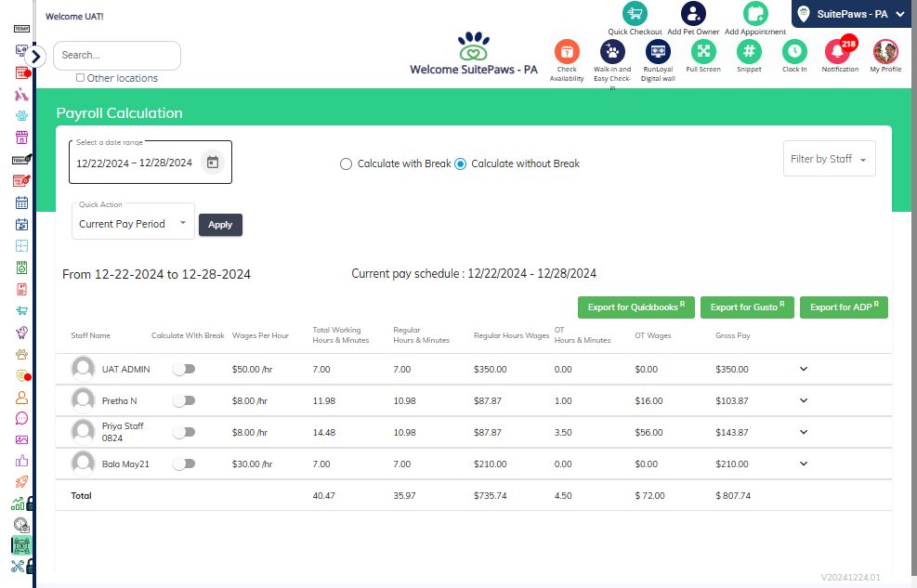Click the 'Wages Per Hour' column header
This screenshot has width=917, height=588.
click(261, 335)
